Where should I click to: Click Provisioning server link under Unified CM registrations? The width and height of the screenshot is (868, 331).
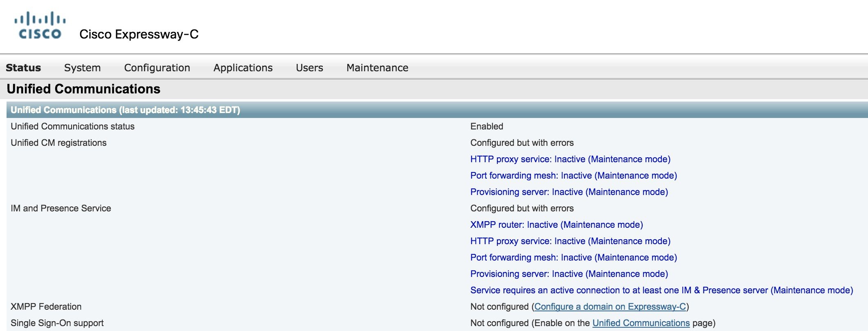(x=569, y=192)
